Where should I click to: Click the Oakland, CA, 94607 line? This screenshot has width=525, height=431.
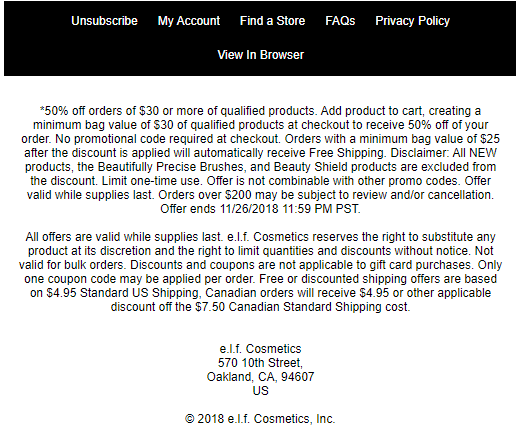[x=260, y=377]
